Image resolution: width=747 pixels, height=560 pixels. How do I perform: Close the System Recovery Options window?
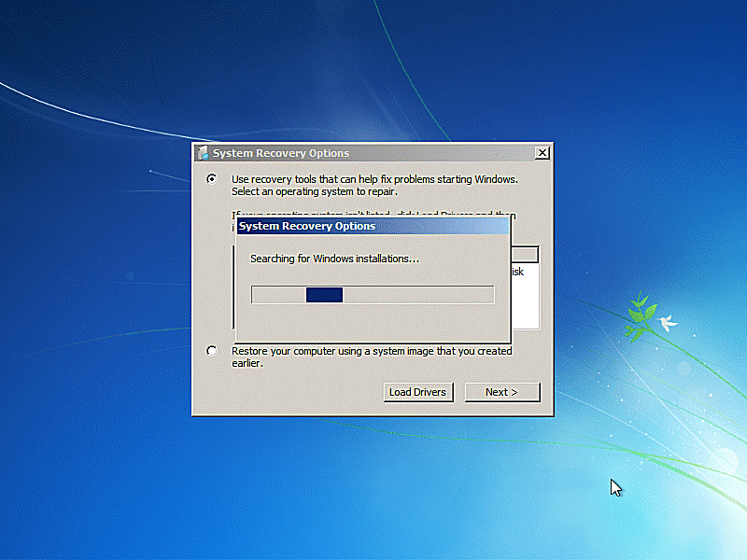pos(543,153)
